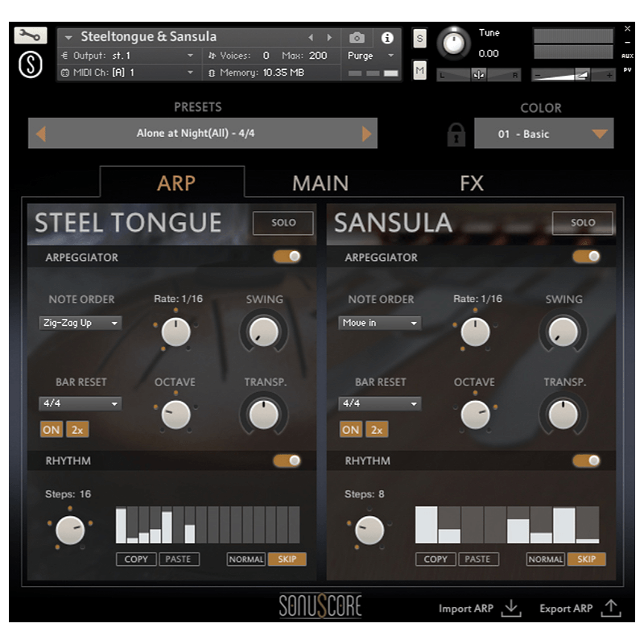Go to next instrument with right arrow

[329, 38]
